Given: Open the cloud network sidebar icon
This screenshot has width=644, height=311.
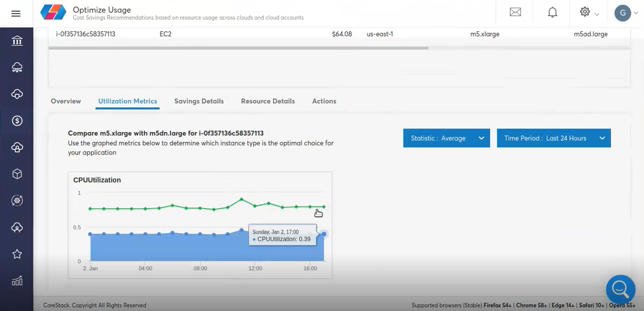Looking at the screenshot, I should click(17, 67).
